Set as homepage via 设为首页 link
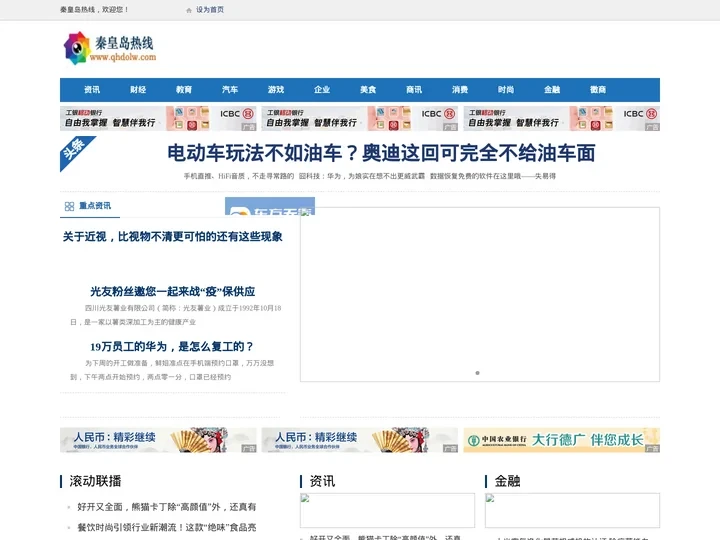This screenshot has width=720, height=540. click(210, 10)
